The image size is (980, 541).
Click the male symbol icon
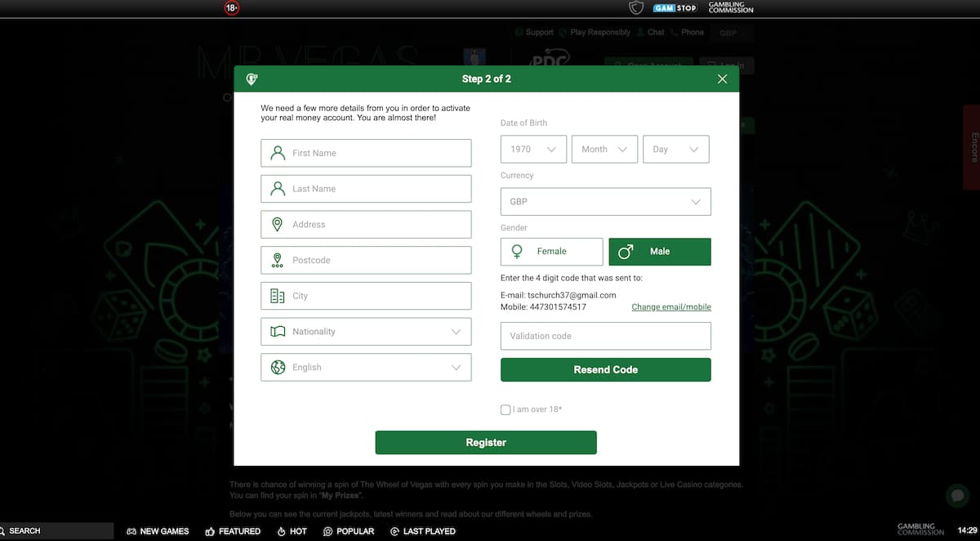[626, 252]
